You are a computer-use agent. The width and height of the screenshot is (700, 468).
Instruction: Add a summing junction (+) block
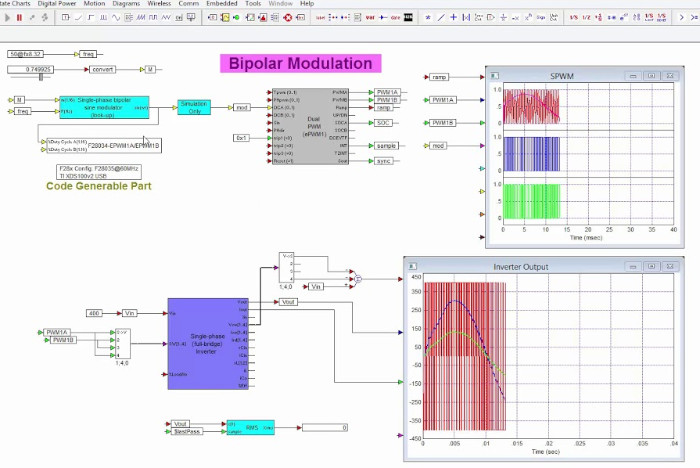click(x=453, y=17)
